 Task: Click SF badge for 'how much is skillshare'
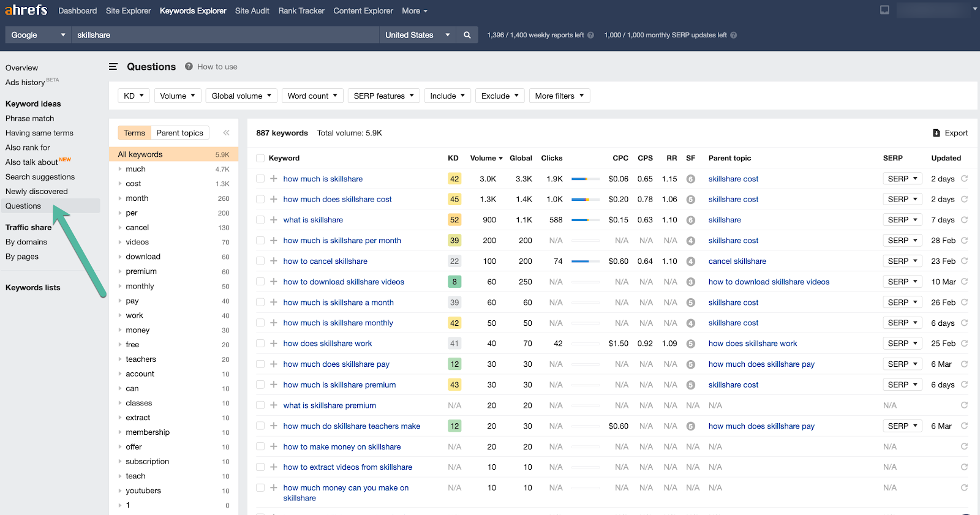pyautogui.click(x=691, y=179)
